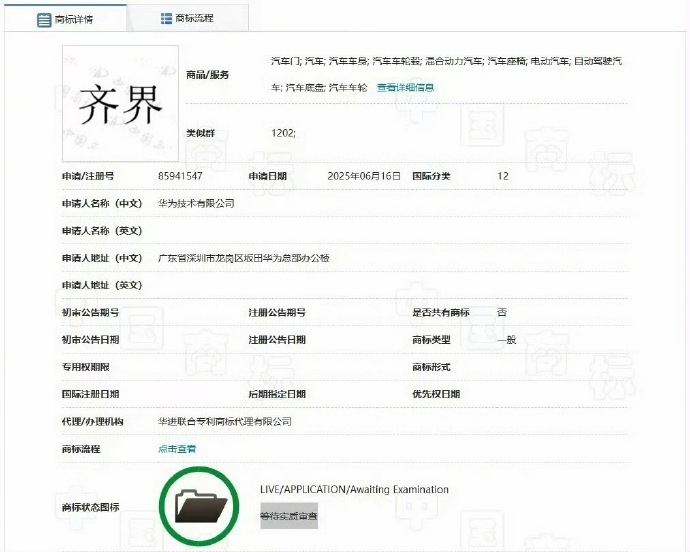Screen dimensions: 690x552
Task: Select the 否 shared trademark value
Action: [502, 313]
